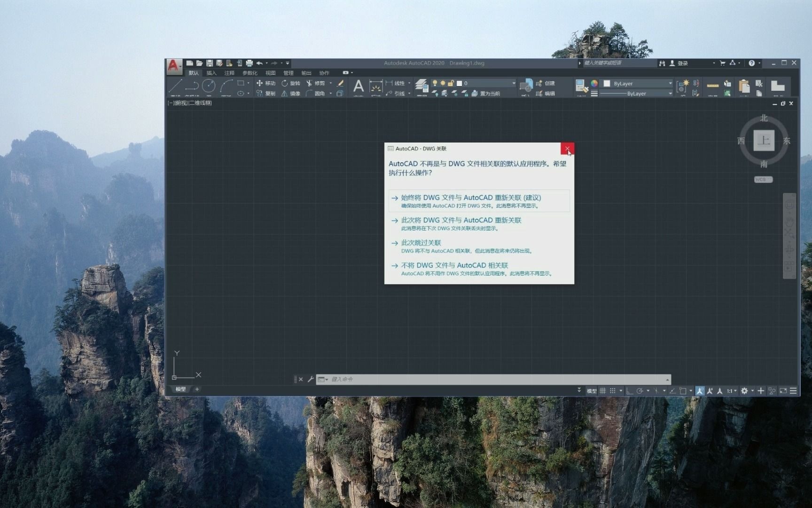This screenshot has height=508, width=812.
Task: Open the 注释 ribbon tab
Action: 230,73
